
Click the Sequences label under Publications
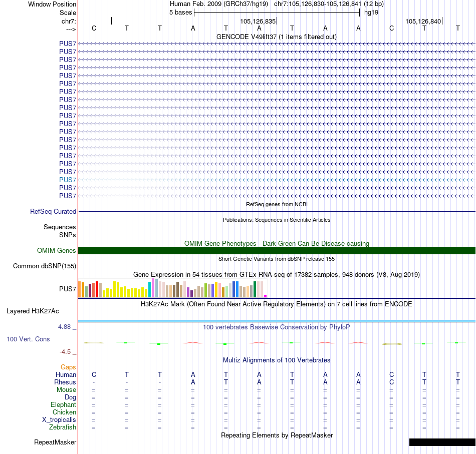coord(60,227)
